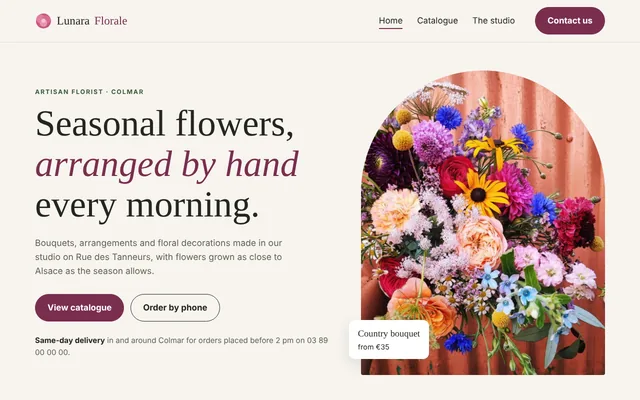Click the Lunara Florale pink logo icon
The height and width of the screenshot is (400, 640).
pyautogui.click(x=43, y=21)
